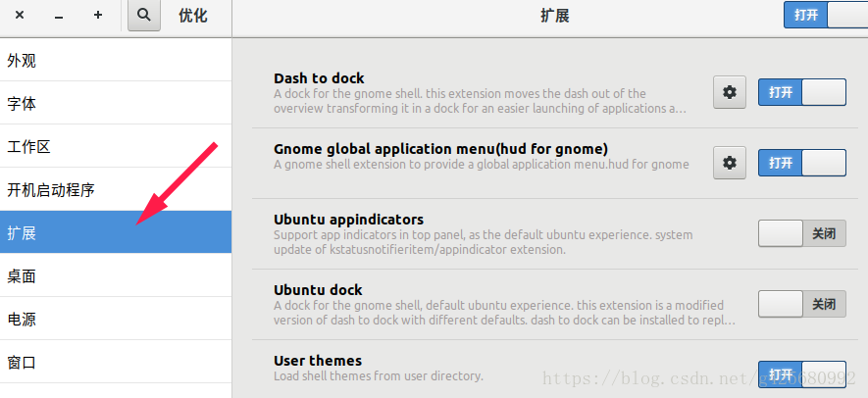
Task: Select the highlighted 扩展 sidebar item
Action: coord(116,232)
